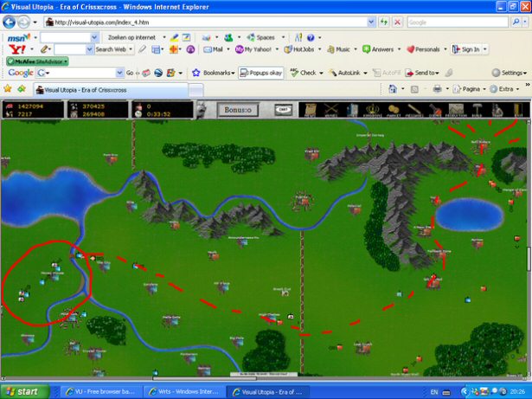Click the red Stop icon beside address bar
Screen dimensions: 532x399
[x=397, y=23]
